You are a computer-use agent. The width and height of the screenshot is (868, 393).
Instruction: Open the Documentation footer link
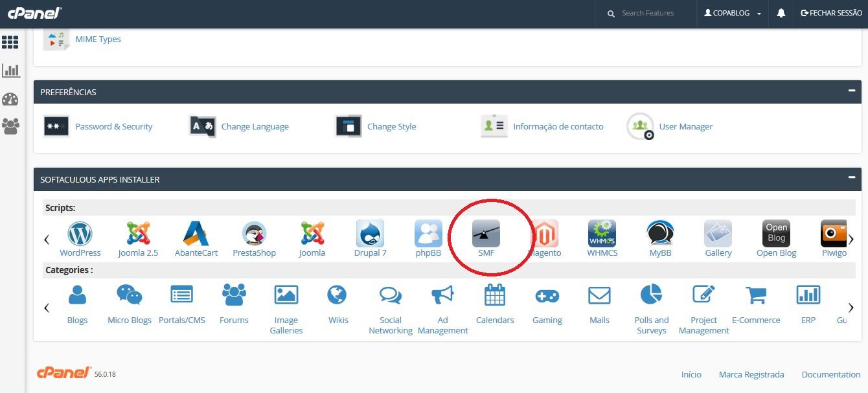point(831,374)
